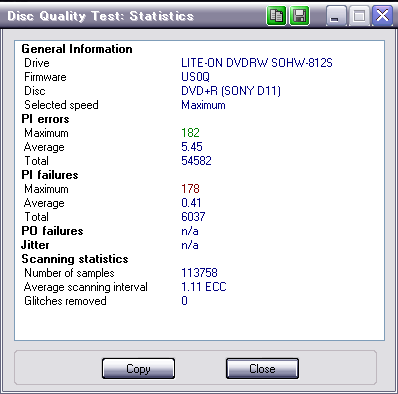Viewport: 398px width, 394px height.
Task: Click the Average scanning interval label
Action: (86, 287)
